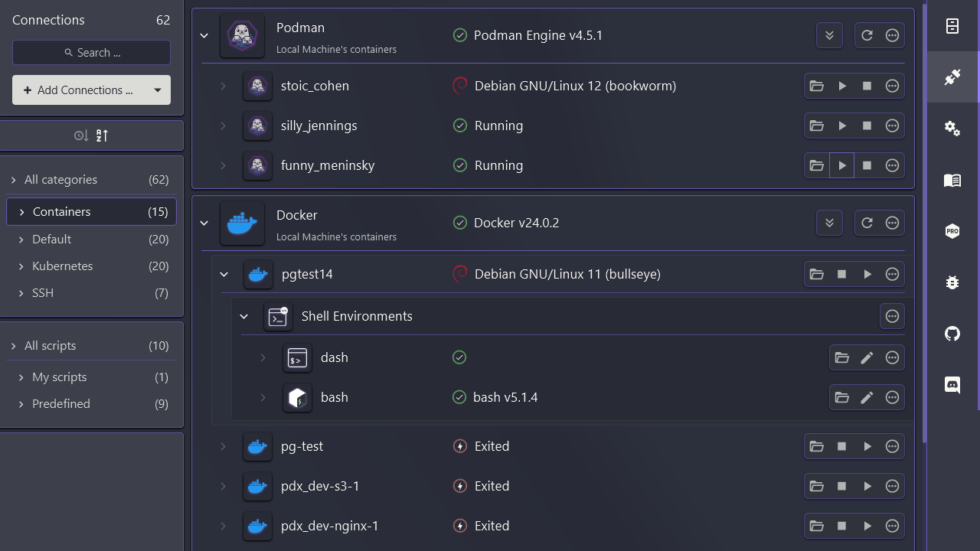Stop the pgtest14 container

pos(842,274)
